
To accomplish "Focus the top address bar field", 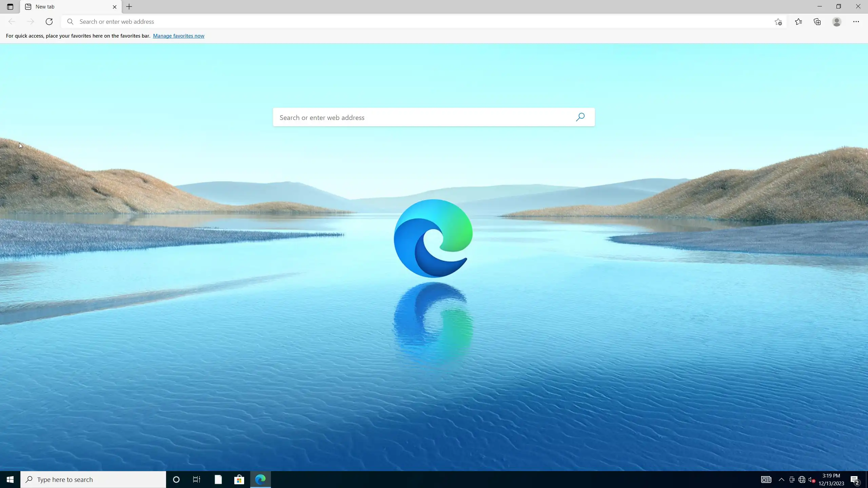I will 407,22.
